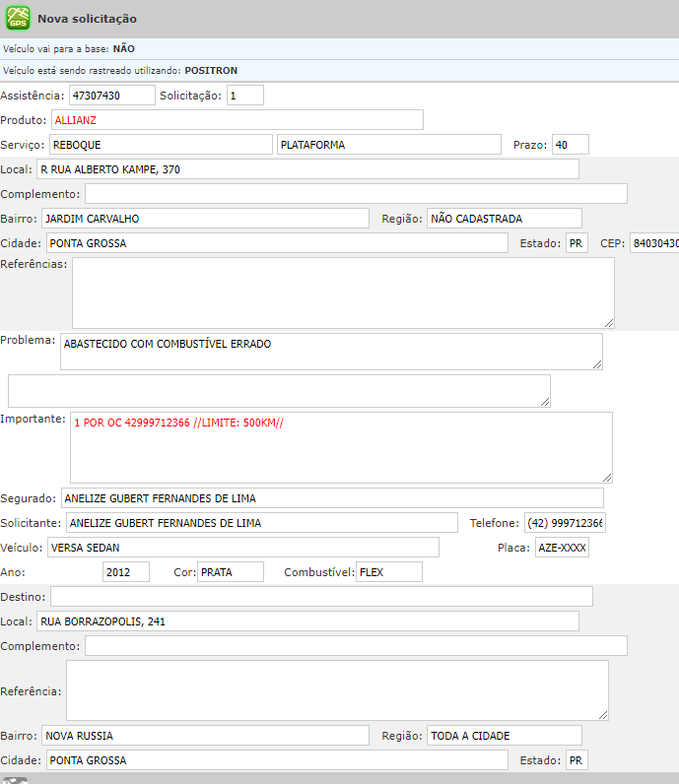
Task: Edit the destination address RUA BORRAZOPOLIS, 241
Action: point(307,621)
